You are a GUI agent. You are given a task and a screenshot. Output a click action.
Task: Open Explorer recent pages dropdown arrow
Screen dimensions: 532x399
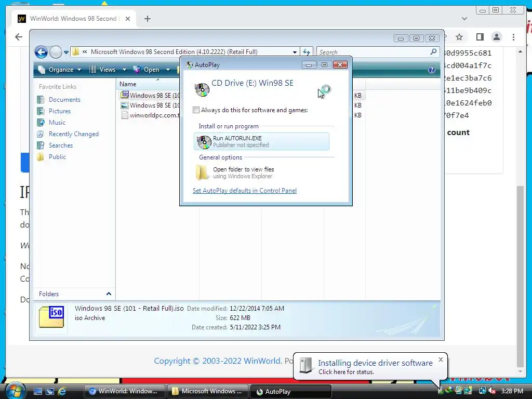(x=66, y=52)
